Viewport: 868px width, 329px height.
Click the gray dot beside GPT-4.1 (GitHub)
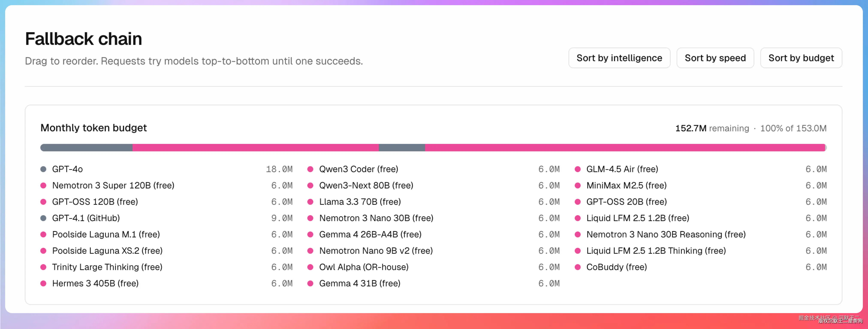coord(44,218)
